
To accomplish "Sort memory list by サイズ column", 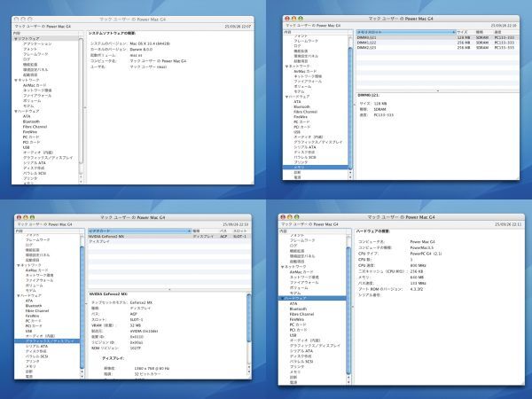I will [462, 31].
